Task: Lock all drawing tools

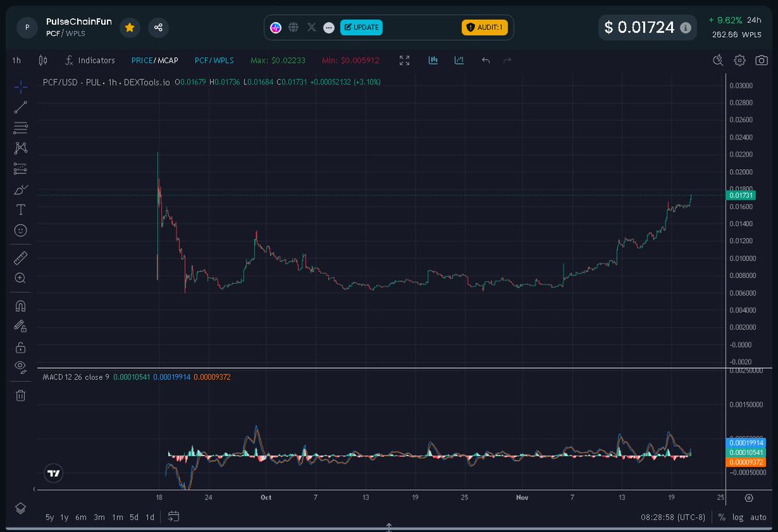Action: click(x=20, y=347)
